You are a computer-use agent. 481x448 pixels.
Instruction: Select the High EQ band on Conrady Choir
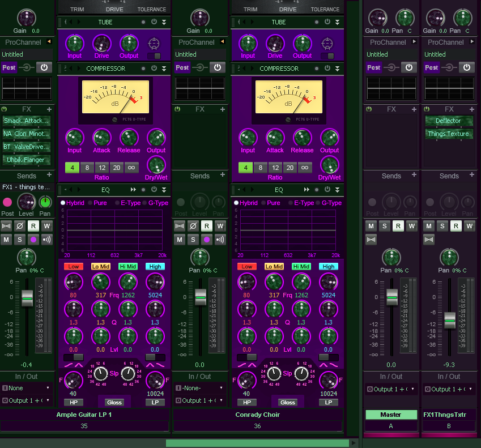(329, 266)
